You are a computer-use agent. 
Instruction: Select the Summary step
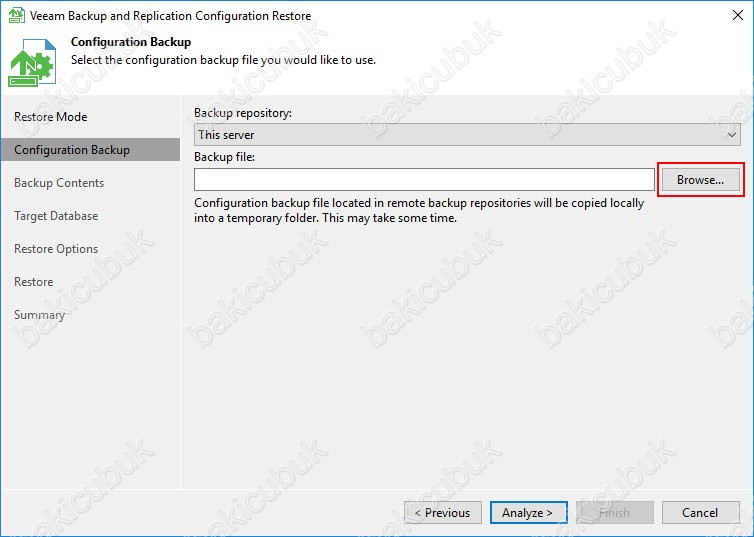pos(39,315)
